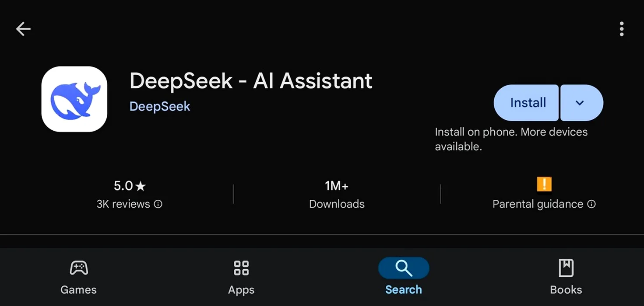This screenshot has height=306, width=644.
Task: Switch to the Books tab
Action: [566, 277]
